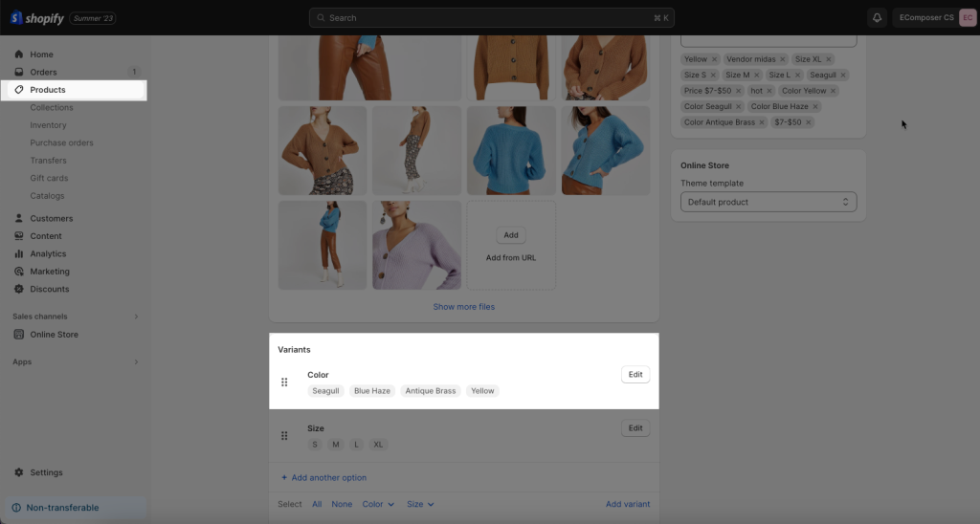The width and height of the screenshot is (980, 524).
Task: Click the Marketing target icon
Action: pos(19,271)
